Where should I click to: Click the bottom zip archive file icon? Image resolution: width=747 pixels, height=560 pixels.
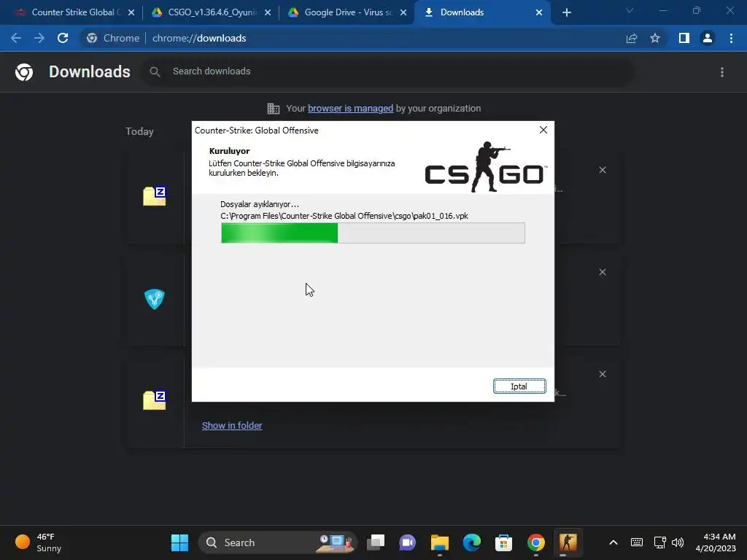155,400
